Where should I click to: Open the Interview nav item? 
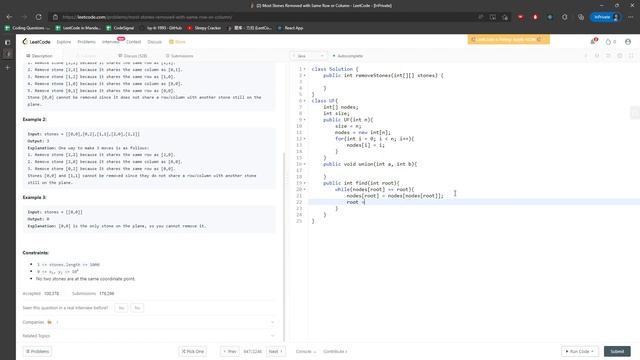click(111, 42)
